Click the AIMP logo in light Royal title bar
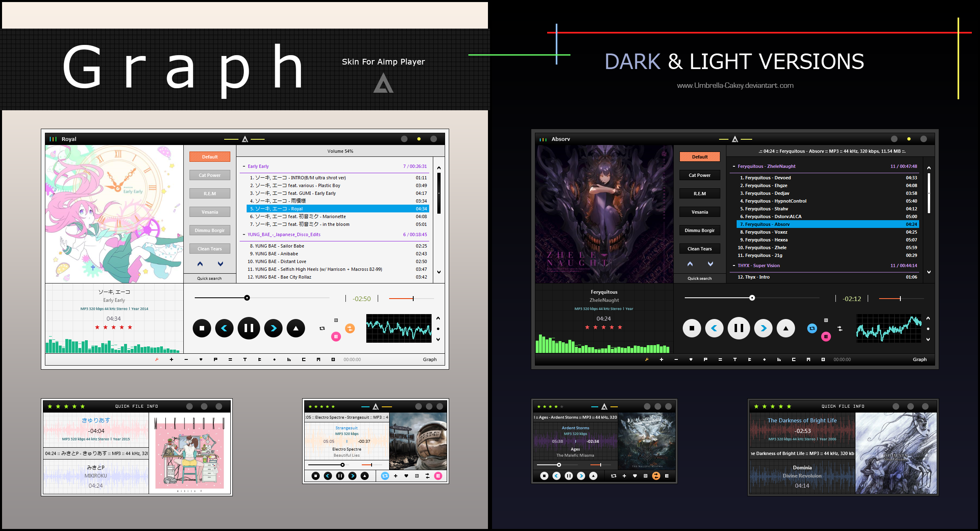Viewport: 980px width, 531px height. (x=245, y=139)
